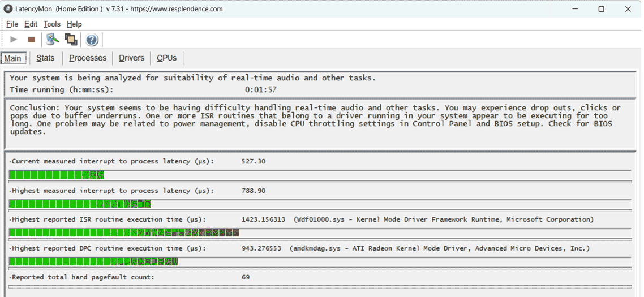Click the highest ISR execution time bar
Viewport: 644px width, 297px height.
coord(320,233)
